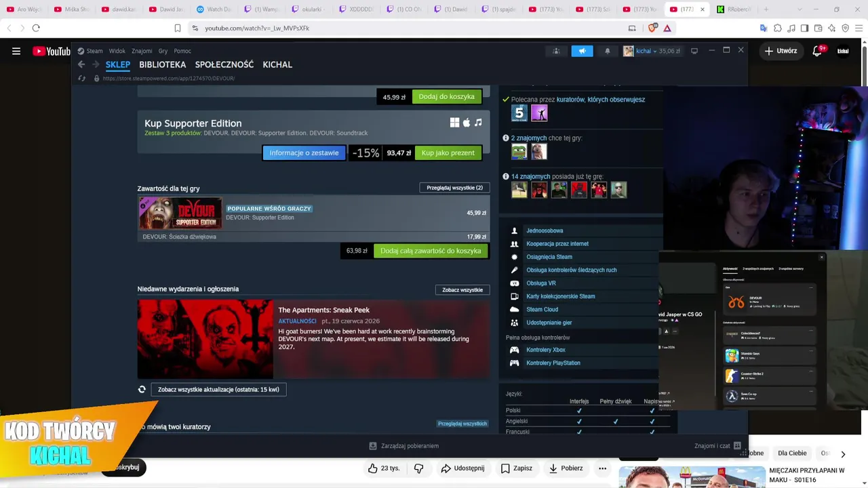Click the Windows platform icon on Supporter Edition
This screenshot has height=488, width=868.
point(454,123)
